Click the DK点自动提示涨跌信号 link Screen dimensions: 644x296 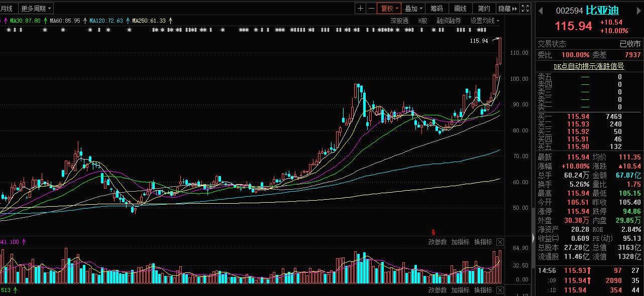pyautogui.click(x=589, y=66)
